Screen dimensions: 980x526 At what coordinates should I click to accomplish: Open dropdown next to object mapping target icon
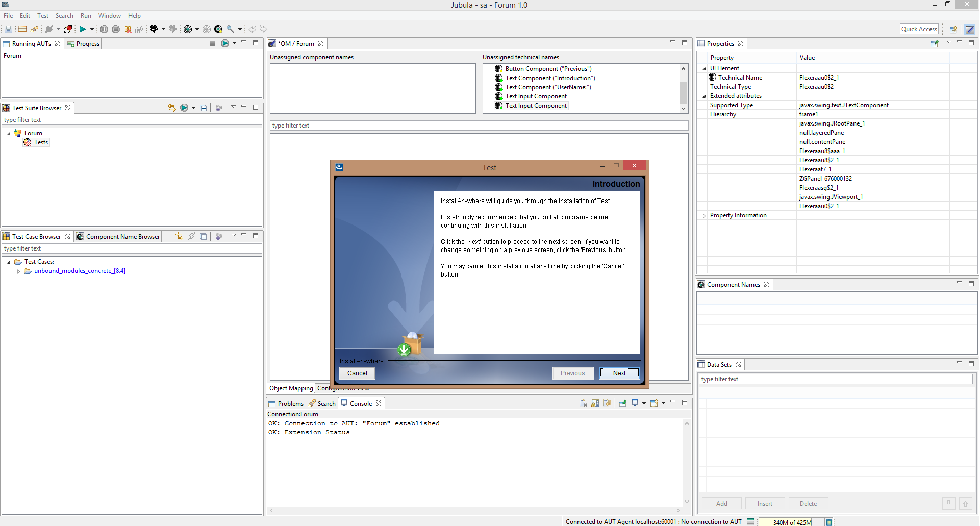click(197, 29)
